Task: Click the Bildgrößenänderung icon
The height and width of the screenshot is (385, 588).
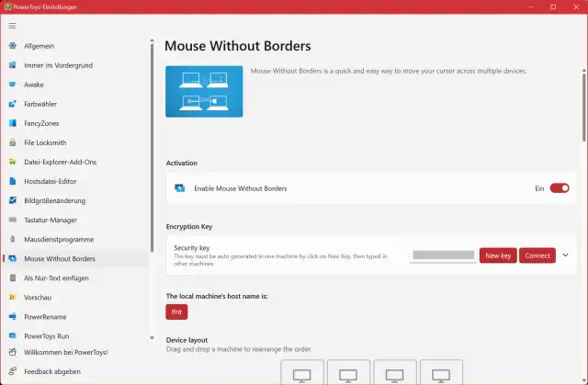Action: tap(12, 200)
